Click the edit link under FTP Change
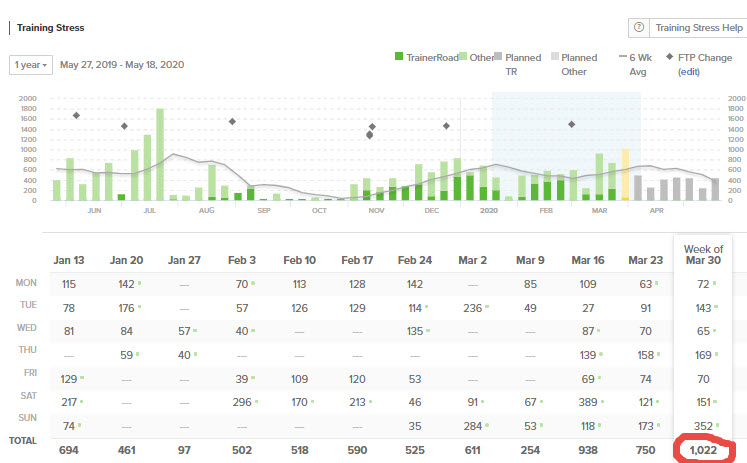This screenshot has height=463, width=747. tap(689, 72)
